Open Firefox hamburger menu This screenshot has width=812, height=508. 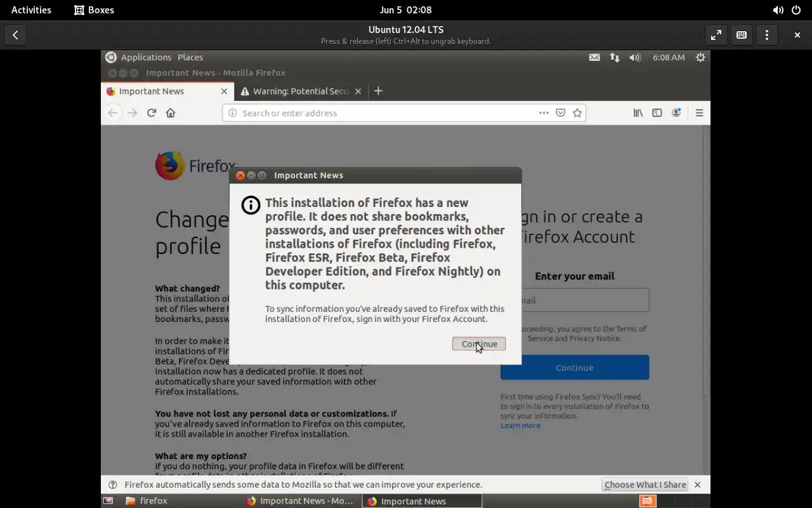click(x=699, y=113)
